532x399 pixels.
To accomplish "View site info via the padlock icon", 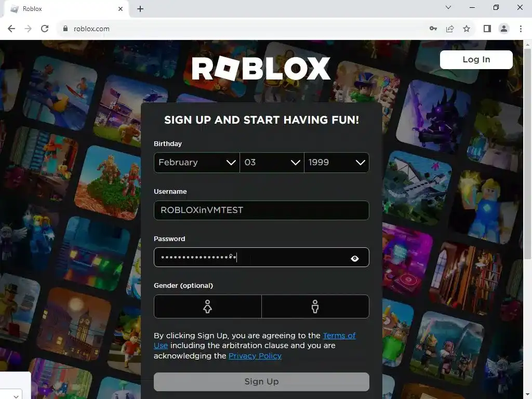I will coord(65,29).
